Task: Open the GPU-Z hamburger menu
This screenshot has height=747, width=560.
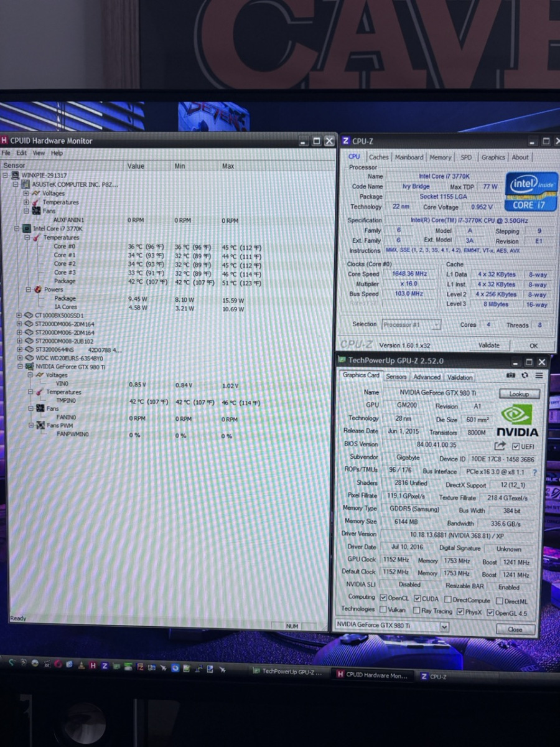Action: [539, 376]
